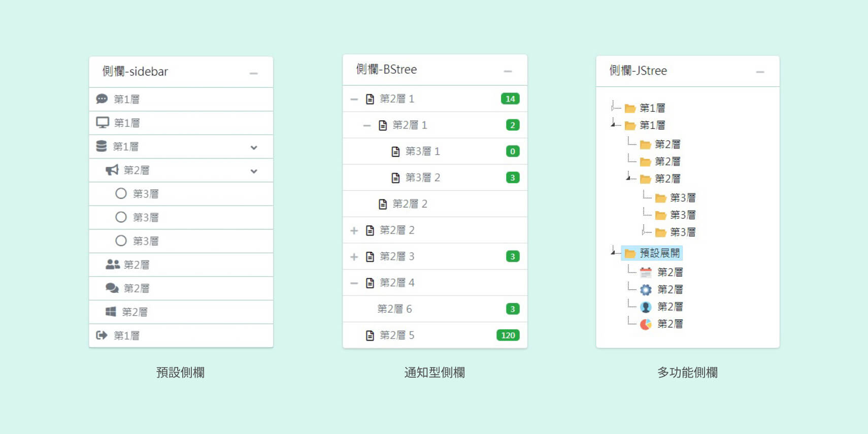Collapse the sidebar panel minimize button
The image size is (868, 434).
[254, 74]
